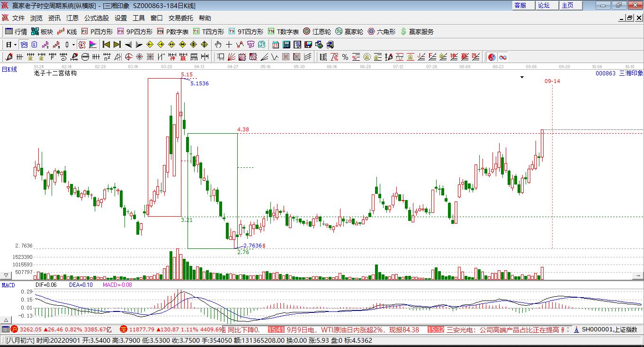Select the rectangle measure tool
The height and width of the screenshot is (347, 644).
click(221, 57)
